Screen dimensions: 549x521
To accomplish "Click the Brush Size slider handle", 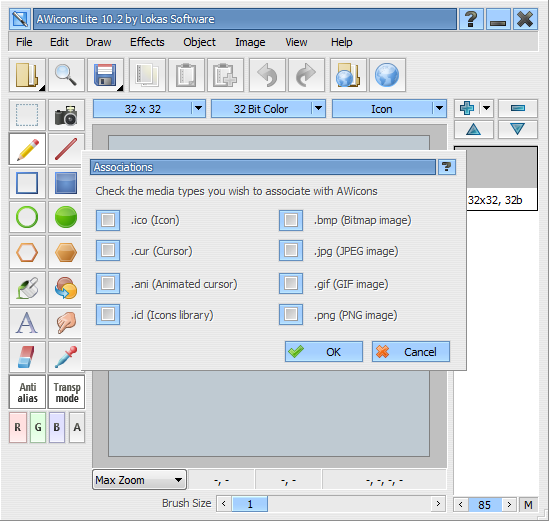I will pyautogui.click(x=250, y=504).
